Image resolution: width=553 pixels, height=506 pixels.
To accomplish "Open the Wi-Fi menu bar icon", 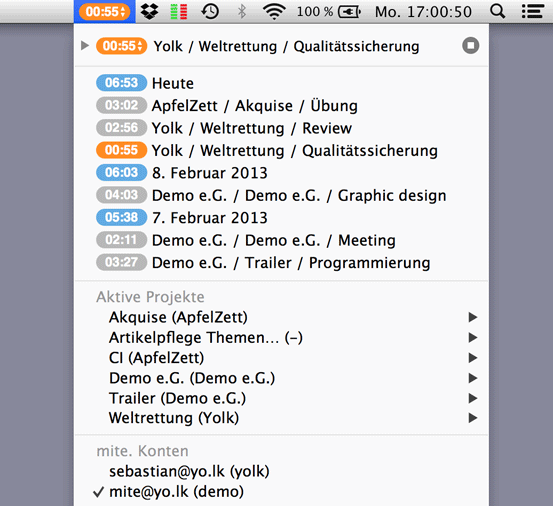I will [274, 12].
